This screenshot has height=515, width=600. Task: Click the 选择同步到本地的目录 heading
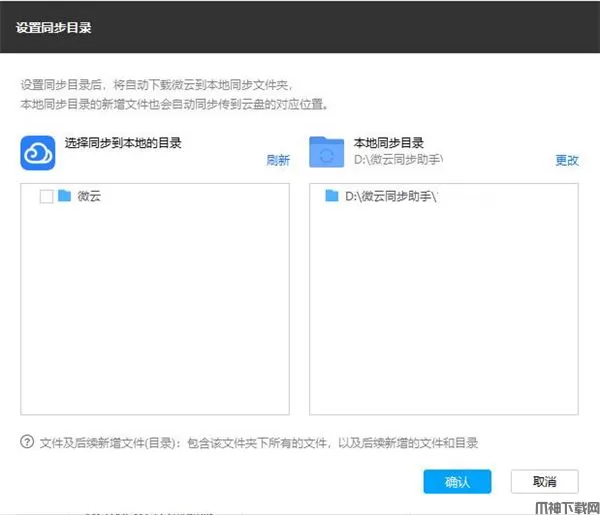(123, 143)
